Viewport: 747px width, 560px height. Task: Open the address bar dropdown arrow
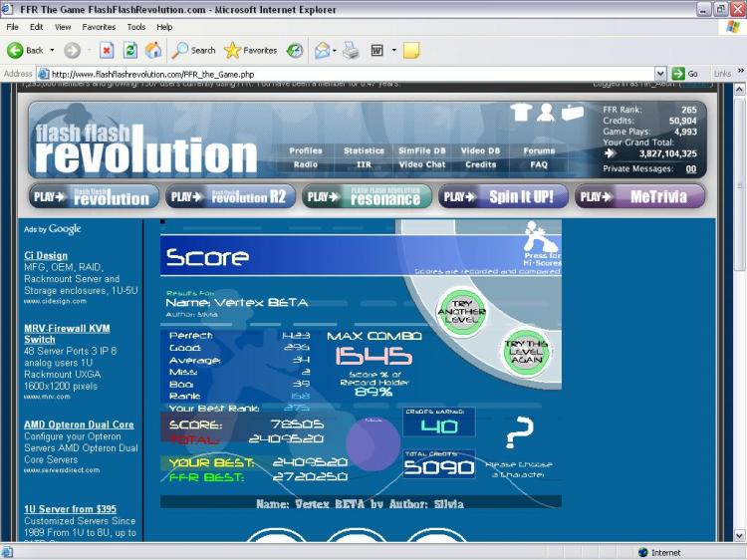(660, 74)
